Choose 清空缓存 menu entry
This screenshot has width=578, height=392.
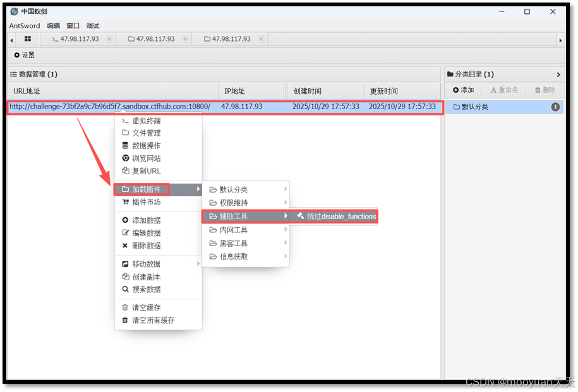coord(159,307)
